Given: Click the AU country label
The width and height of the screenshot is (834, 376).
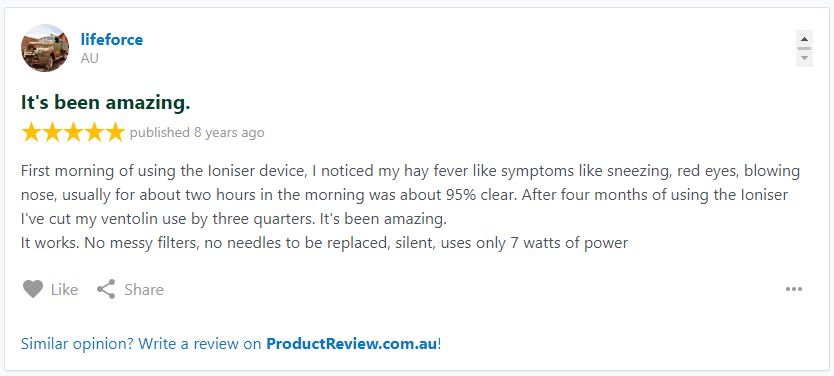Looking at the screenshot, I should (89, 59).
